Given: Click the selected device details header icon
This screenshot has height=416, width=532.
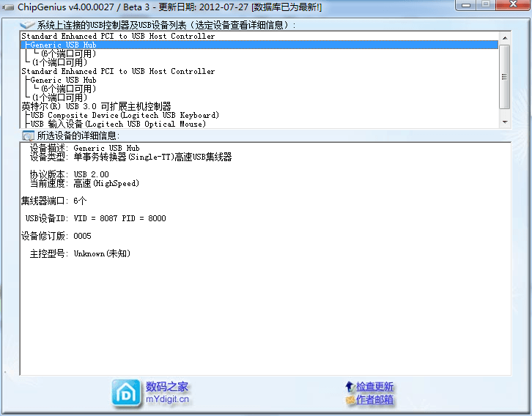Looking at the screenshot, I should coord(28,135).
